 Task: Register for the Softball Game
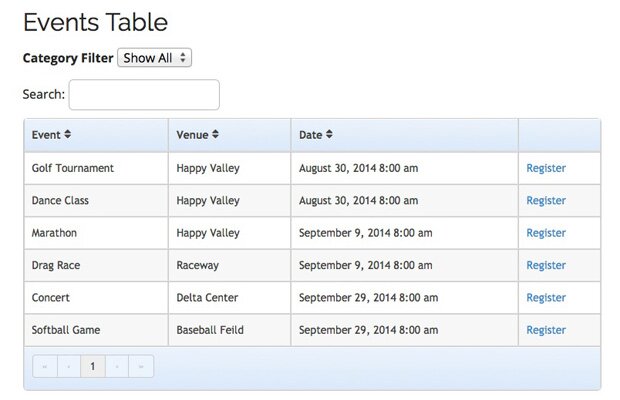coord(546,330)
